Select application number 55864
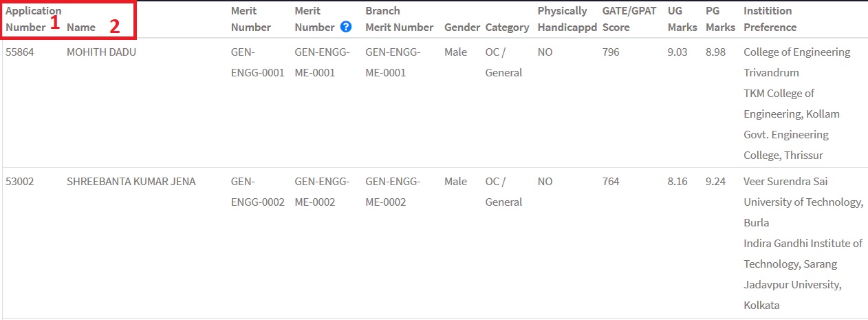The height and width of the screenshot is (320, 868). (x=19, y=52)
